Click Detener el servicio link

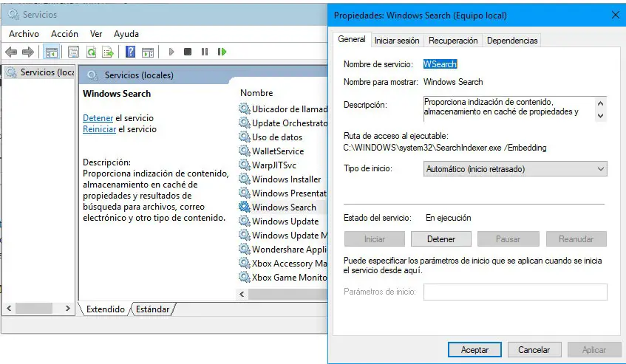(x=98, y=118)
